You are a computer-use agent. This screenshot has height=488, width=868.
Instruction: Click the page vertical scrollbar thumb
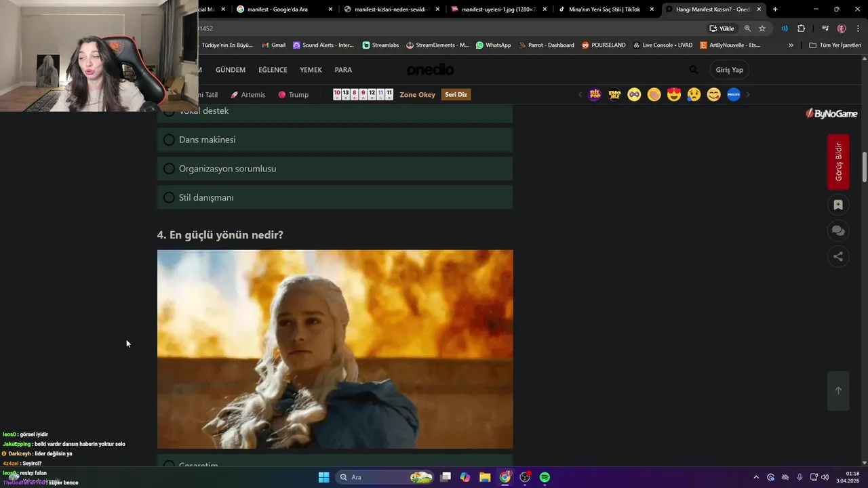(865, 167)
